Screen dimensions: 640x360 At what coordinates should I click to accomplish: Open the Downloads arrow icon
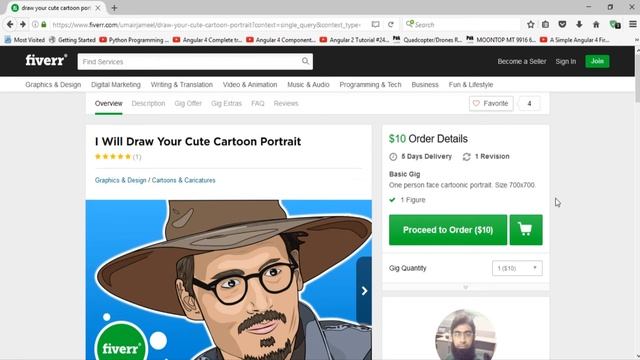click(x=579, y=24)
